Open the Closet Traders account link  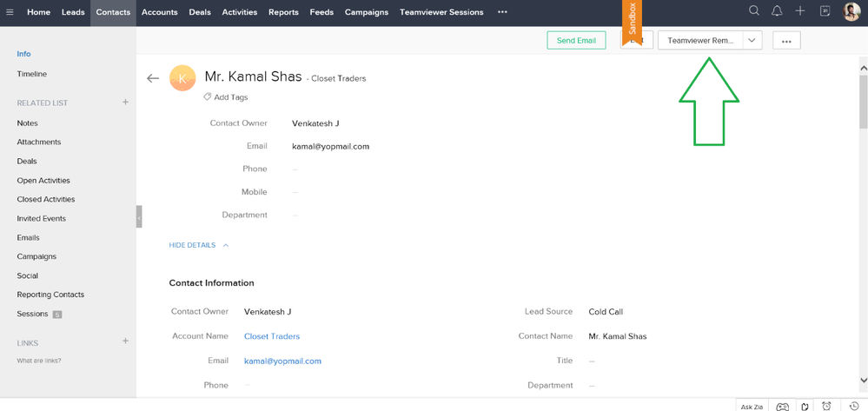(272, 336)
